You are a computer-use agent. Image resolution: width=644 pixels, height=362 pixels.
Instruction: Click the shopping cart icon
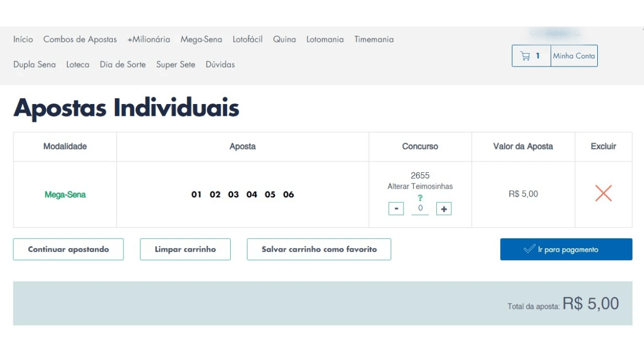tap(525, 56)
